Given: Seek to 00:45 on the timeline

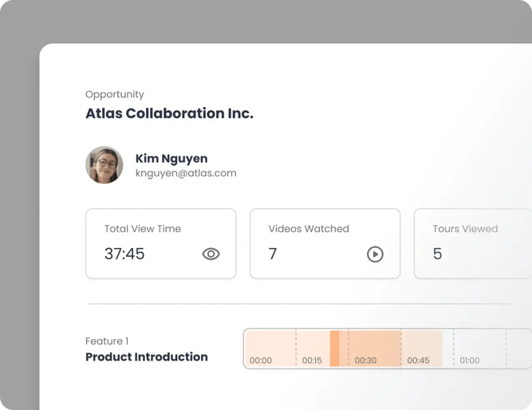Looking at the screenshot, I should 418,361.
